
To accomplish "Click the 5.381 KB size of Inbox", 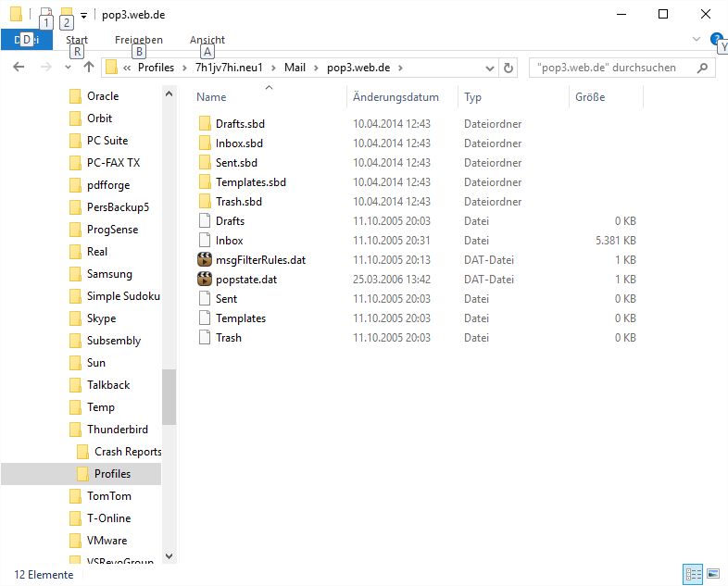I will pyautogui.click(x=616, y=241).
